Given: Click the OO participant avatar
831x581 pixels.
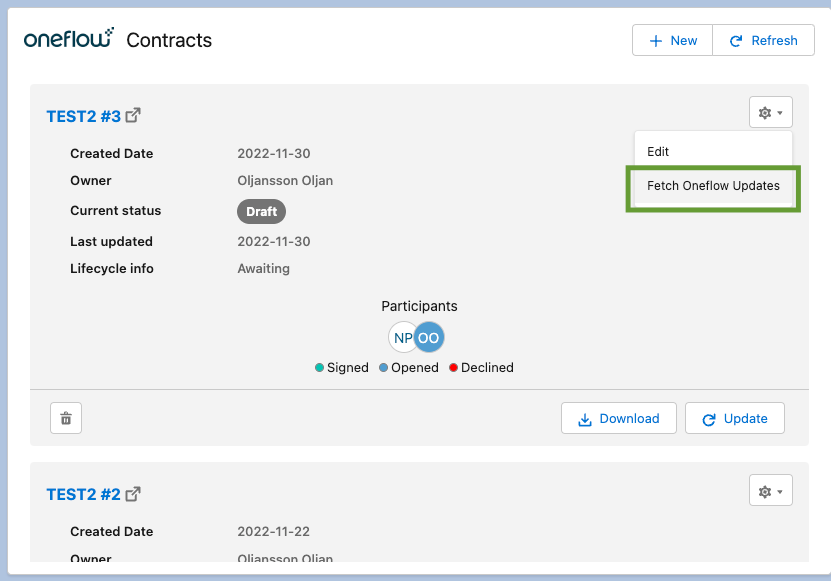Looking at the screenshot, I should pyautogui.click(x=429, y=338).
